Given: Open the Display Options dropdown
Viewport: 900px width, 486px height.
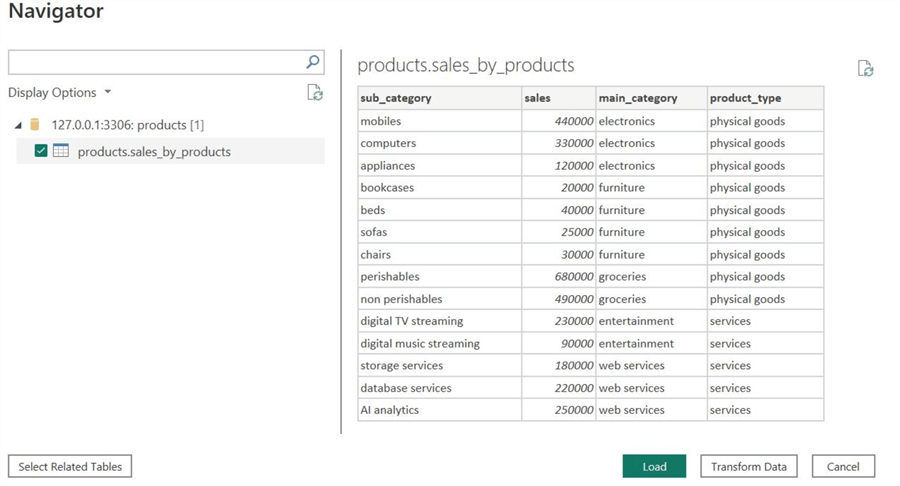Looking at the screenshot, I should pos(60,93).
